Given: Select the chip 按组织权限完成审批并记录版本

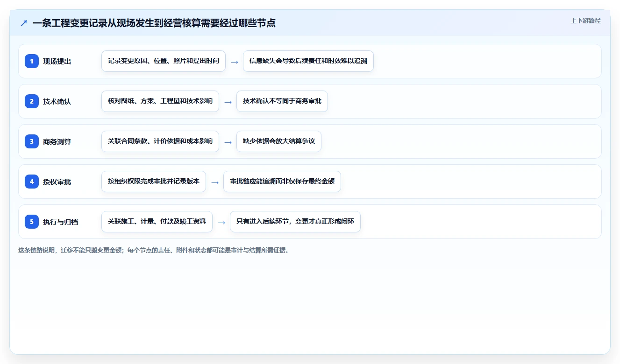Looking at the screenshot, I should (154, 182).
